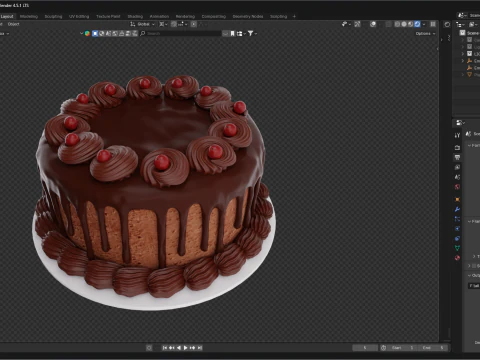This screenshot has width=480, height=360.
Task: Select the orange mesh triangle object icon
Action: [469, 75]
